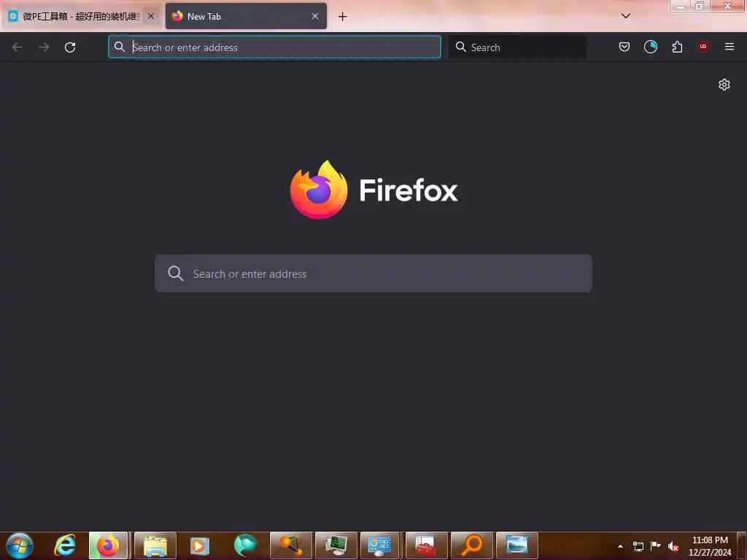Close the 微PE工具箱 tab
Image resolution: width=747 pixels, height=560 pixels.
click(x=151, y=16)
